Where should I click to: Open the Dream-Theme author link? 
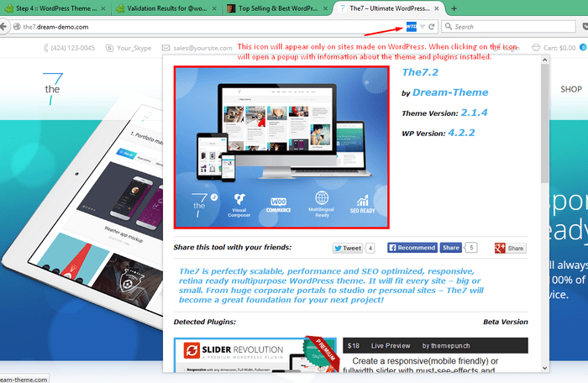click(x=450, y=92)
